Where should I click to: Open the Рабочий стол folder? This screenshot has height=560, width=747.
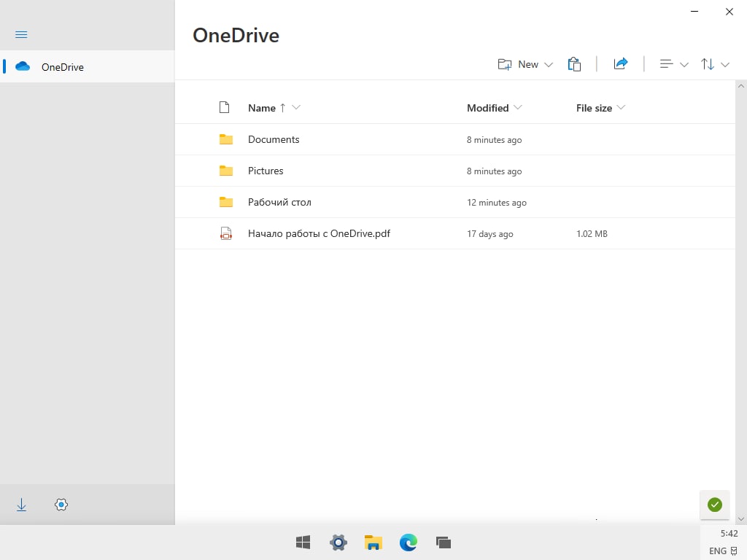click(x=279, y=203)
